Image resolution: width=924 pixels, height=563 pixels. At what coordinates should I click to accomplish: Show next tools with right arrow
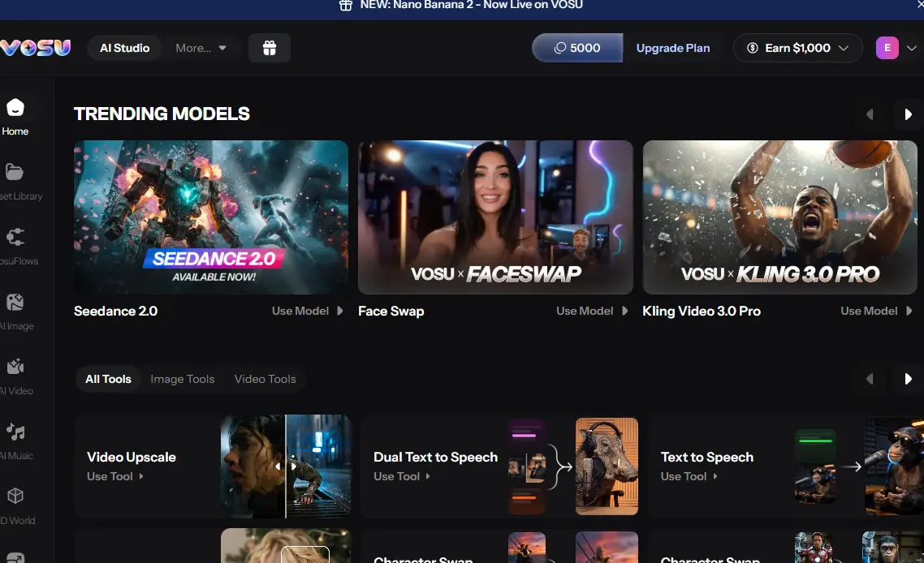(908, 379)
